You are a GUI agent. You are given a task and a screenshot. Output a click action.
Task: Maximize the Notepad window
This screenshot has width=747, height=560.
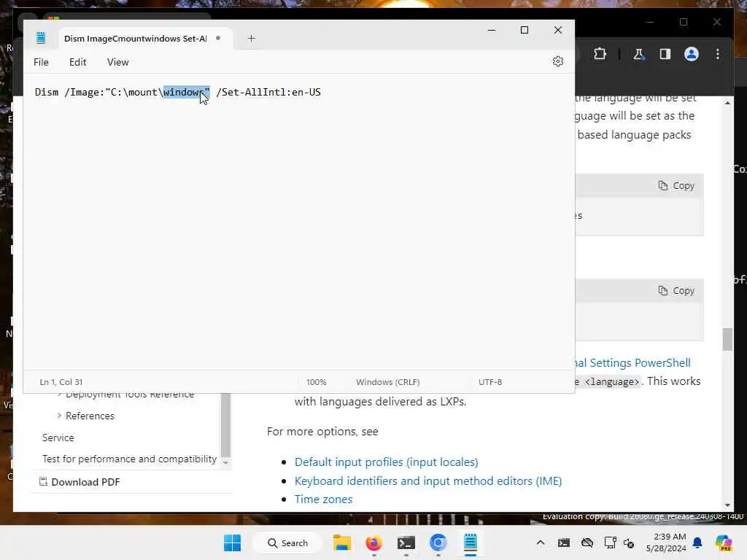pos(525,30)
